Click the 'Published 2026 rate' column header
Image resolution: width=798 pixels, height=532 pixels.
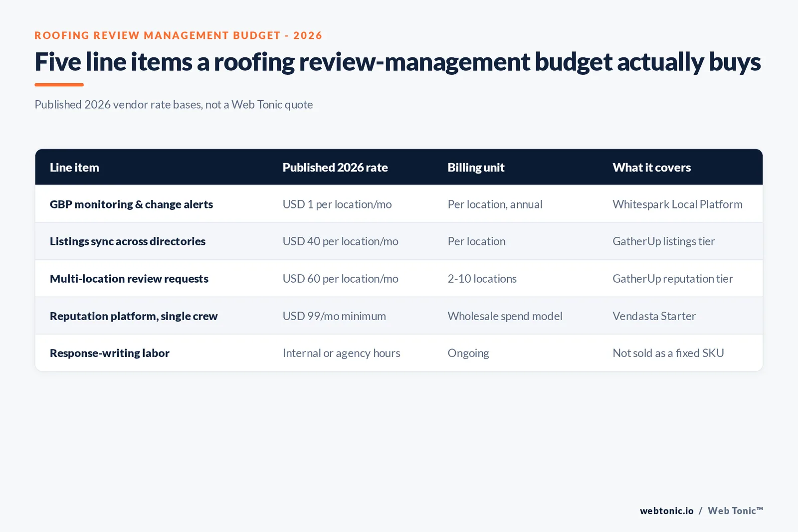click(x=335, y=168)
